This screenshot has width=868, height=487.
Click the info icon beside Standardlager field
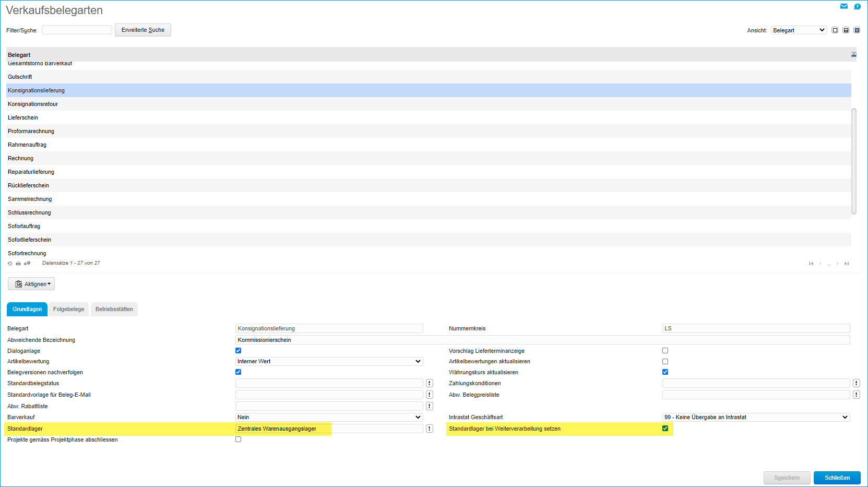click(x=430, y=429)
